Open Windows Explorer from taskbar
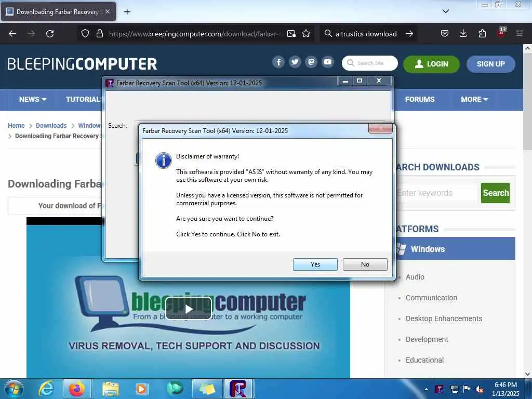Viewport: 532px width, 399px height. [x=111, y=389]
